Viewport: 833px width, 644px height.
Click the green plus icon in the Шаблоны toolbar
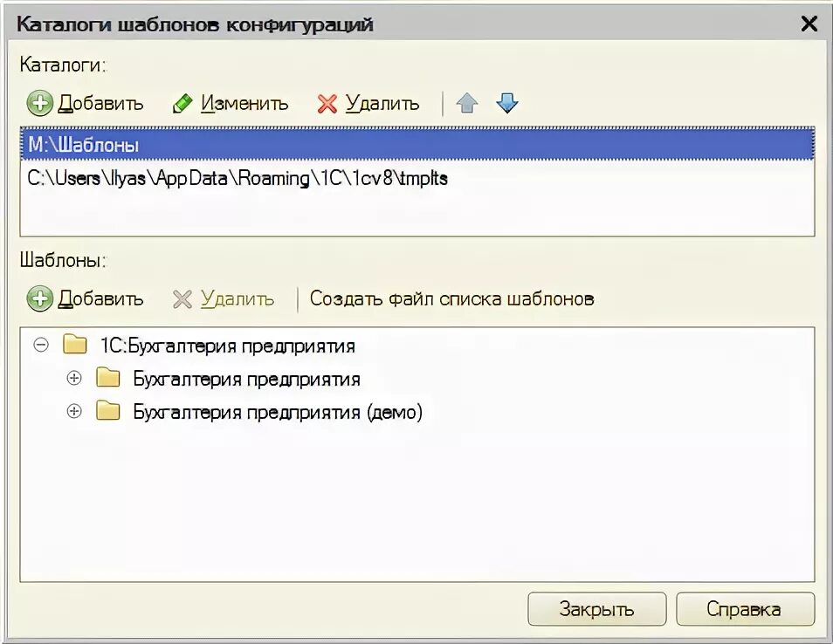click(x=40, y=298)
